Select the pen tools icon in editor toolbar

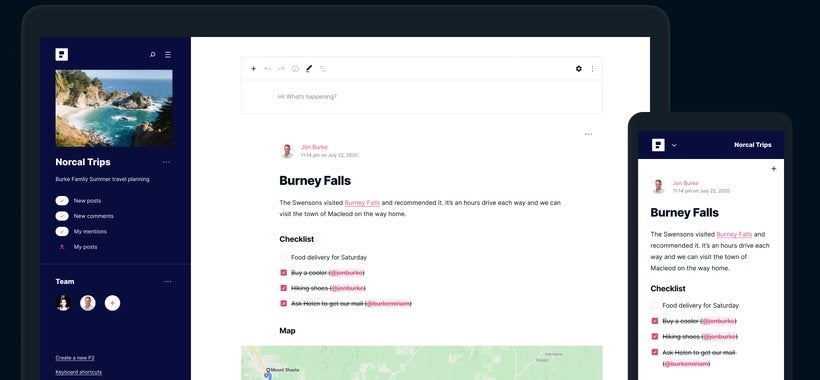pyautogui.click(x=309, y=68)
